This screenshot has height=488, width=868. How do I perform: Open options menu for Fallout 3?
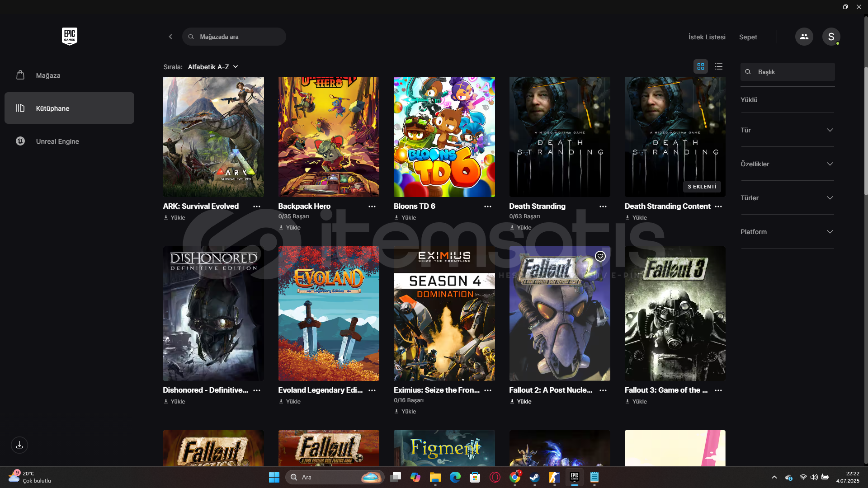point(718,390)
